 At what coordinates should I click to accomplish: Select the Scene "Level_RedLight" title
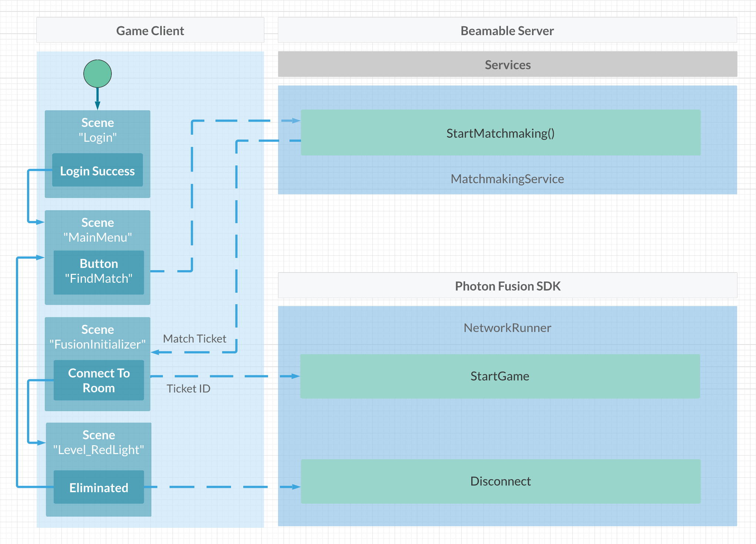pyautogui.click(x=98, y=442)
